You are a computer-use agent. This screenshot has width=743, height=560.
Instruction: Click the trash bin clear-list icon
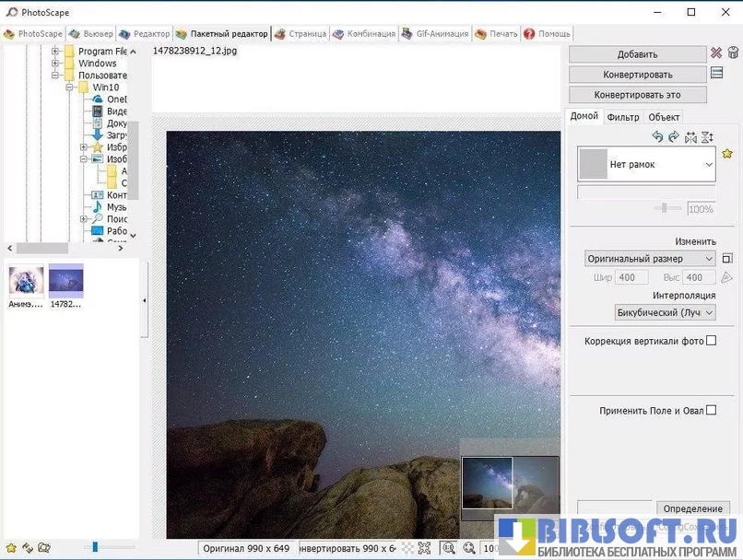(x=734, y=53)
